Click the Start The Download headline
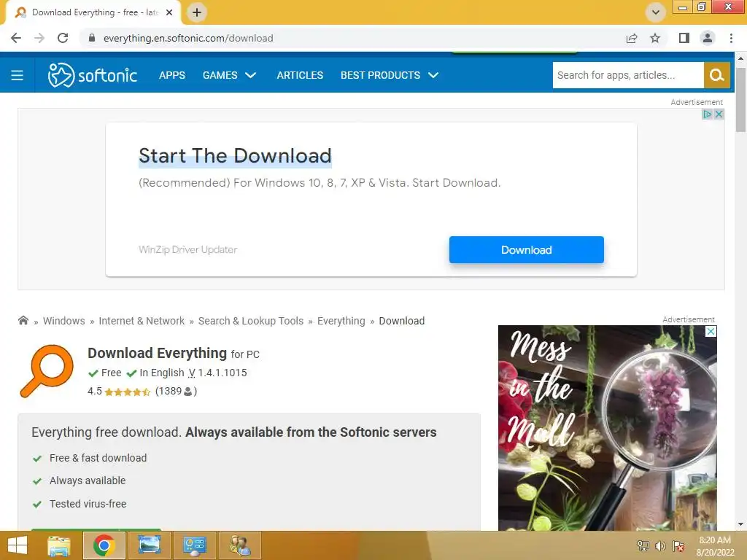Viewport: 747px width, 560px height. pyautogui.click(x=236, y=156)
